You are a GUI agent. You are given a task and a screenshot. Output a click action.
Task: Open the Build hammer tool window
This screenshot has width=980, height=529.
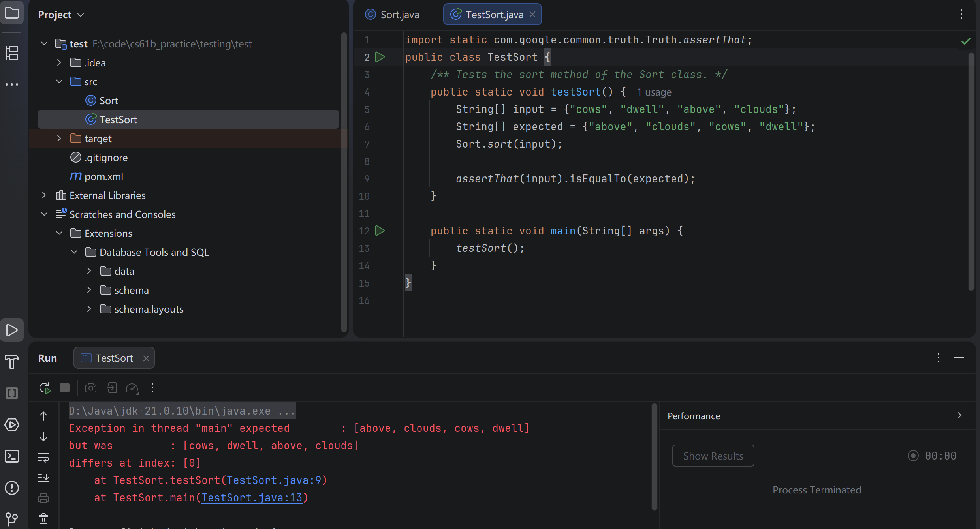click(12, 361)
